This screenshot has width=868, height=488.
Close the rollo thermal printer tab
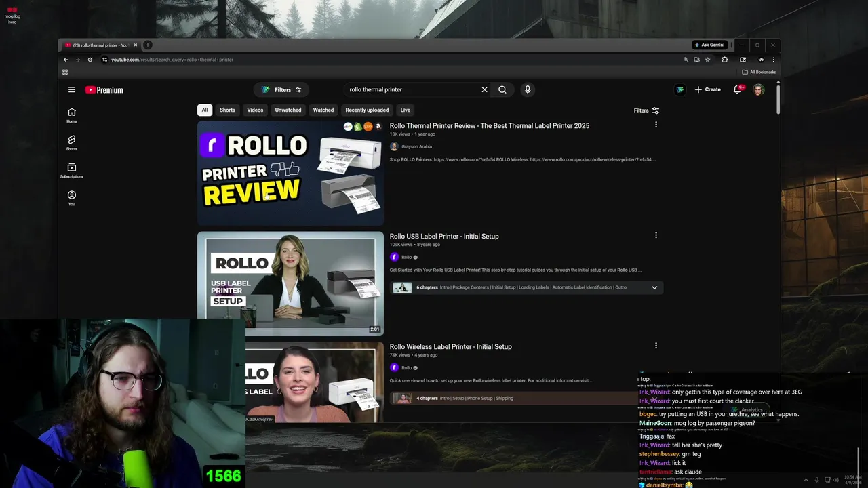136,45
